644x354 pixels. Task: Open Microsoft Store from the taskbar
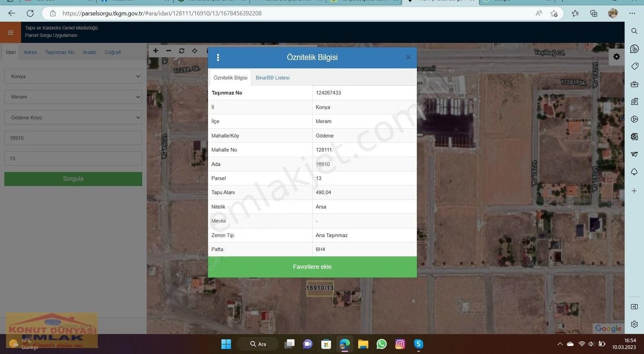(326, 344)
